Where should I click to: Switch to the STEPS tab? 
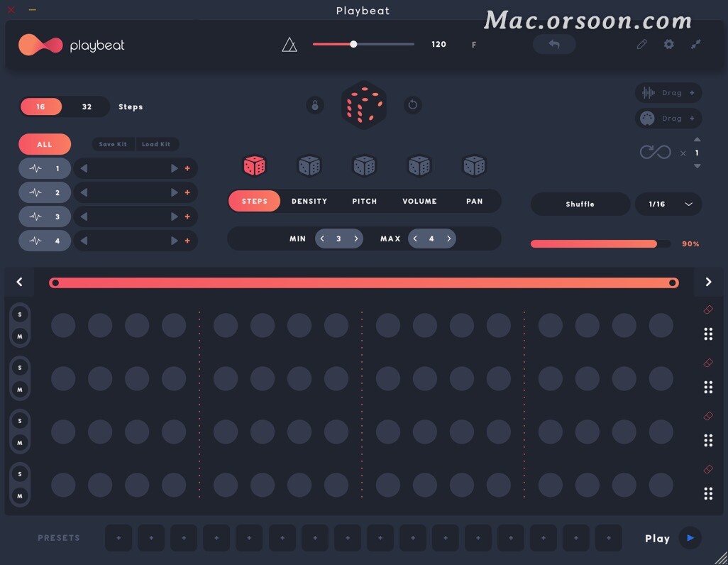(255, 201)
